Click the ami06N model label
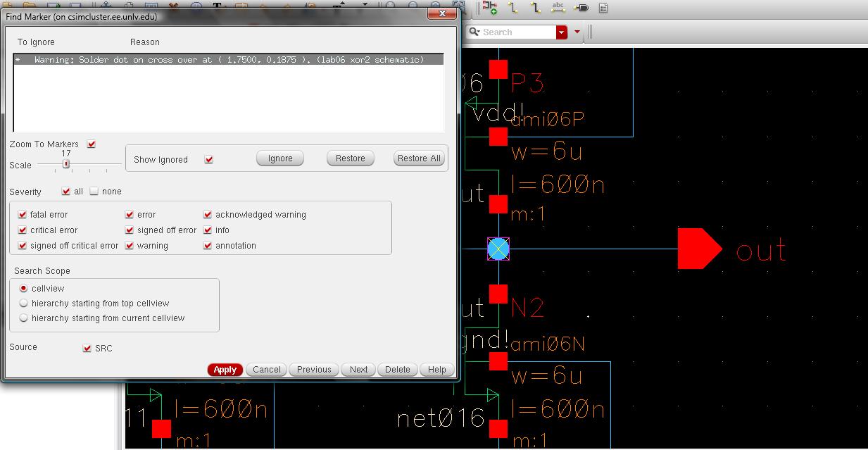Screen dimensions: 868x450 pyautogui.click(x=548, y=344)
